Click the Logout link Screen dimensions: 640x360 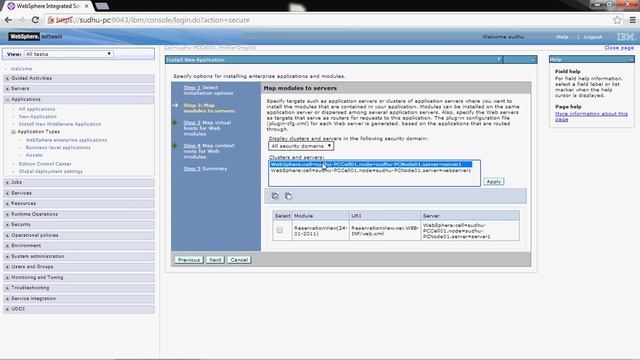pos(593,37)
